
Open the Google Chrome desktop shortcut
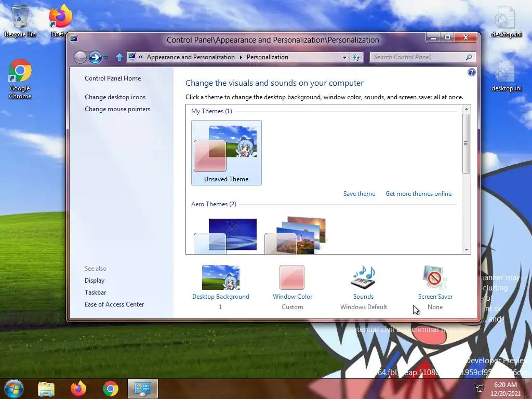point(20,79)
